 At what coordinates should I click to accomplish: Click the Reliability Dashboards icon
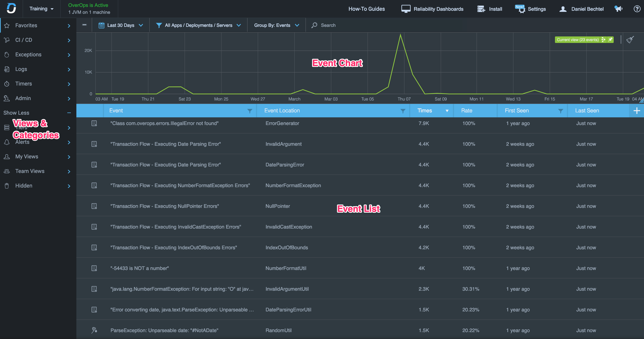pyautogui.click(x=405, y=8)
